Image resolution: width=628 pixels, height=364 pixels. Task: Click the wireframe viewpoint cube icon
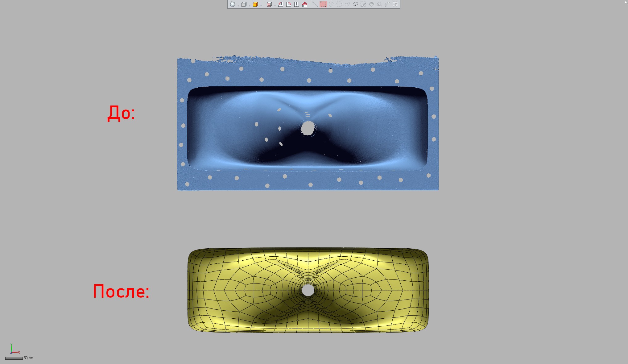pos(269,4)
